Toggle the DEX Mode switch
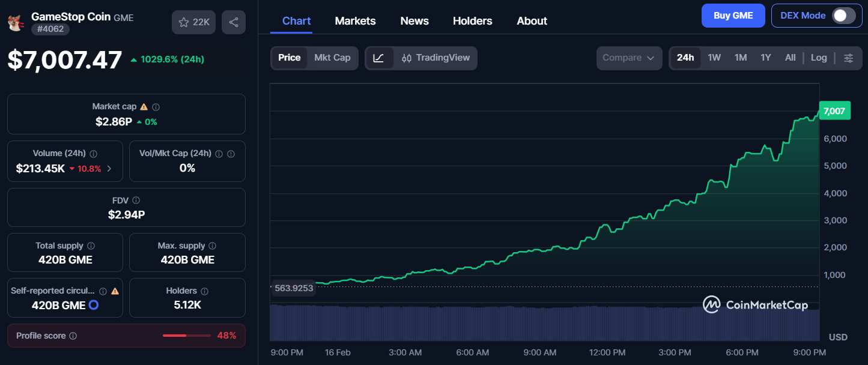The image size is (868, 365). click(x=843, y=16)
